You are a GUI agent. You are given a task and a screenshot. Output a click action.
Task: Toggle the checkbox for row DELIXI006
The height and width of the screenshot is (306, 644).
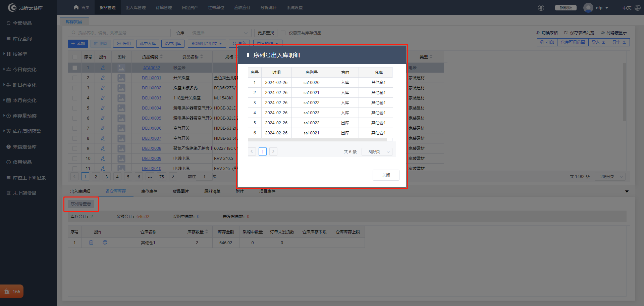coord(75,128)
